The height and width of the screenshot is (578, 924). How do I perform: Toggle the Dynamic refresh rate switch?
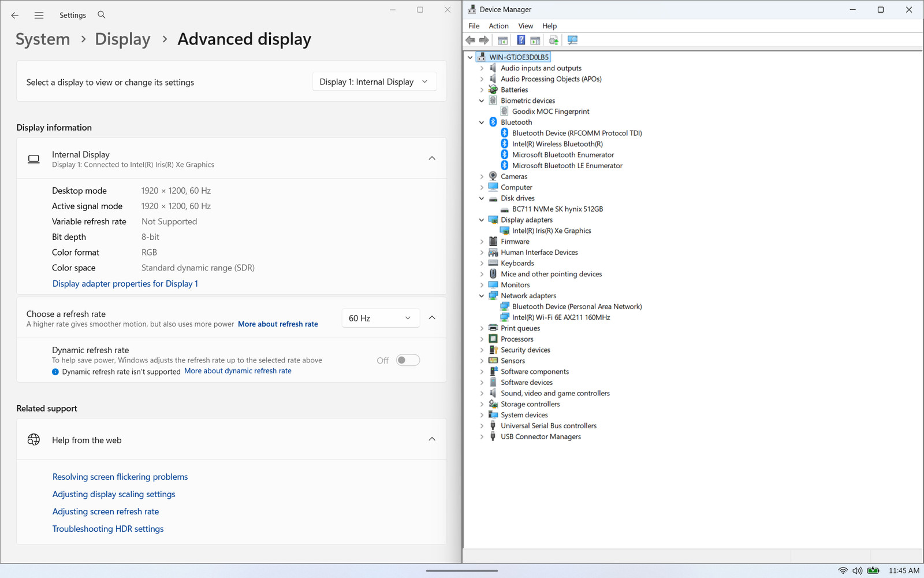[408, 360]
